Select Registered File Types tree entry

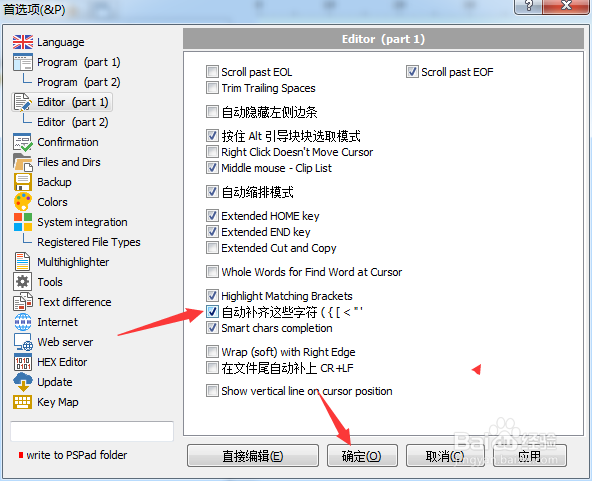pyautogui.click(x=89, y=242)
